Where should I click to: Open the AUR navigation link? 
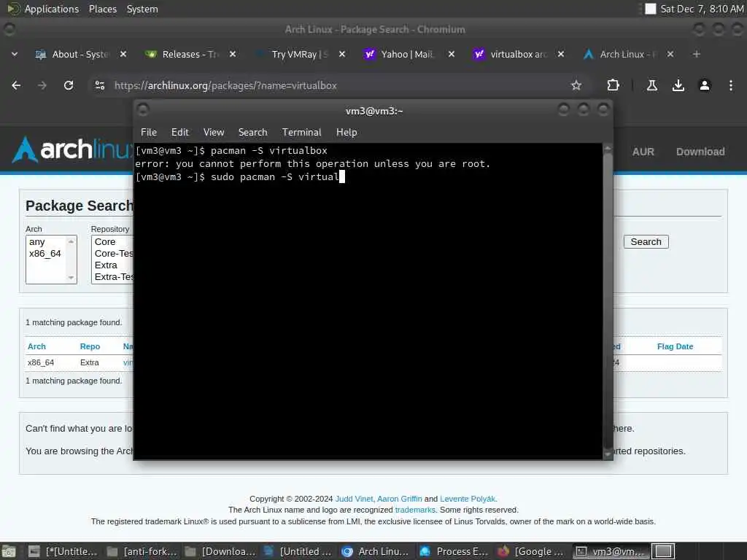tap(643, 152)
